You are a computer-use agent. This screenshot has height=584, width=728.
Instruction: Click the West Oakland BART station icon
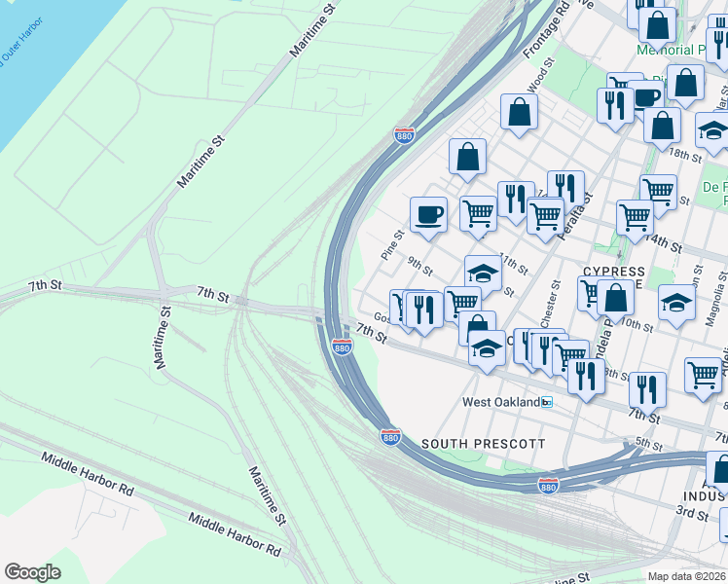click(x=547, y=402)
